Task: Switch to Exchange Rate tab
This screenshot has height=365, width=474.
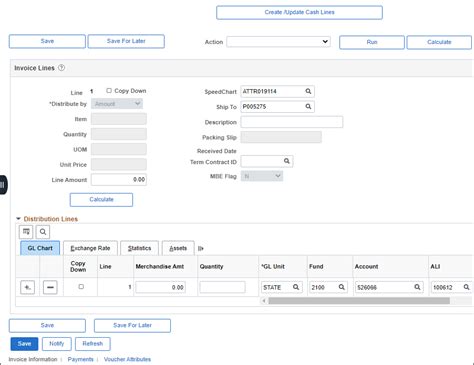Action: tap(90, 248)
